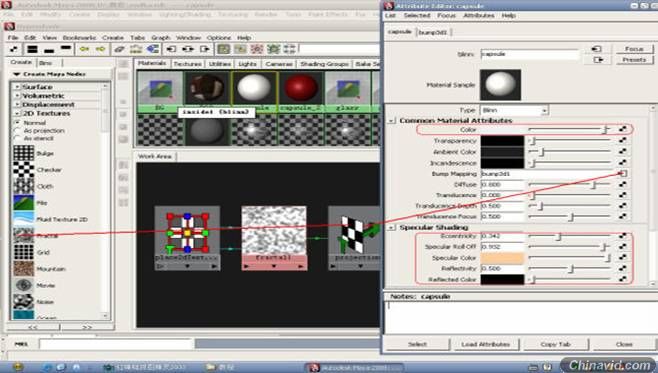Image resolution: width=658 pixels, height=373 pixels.
Task: Show top and bottom tabs toggle icon
Action: click(x=32, y=49)
